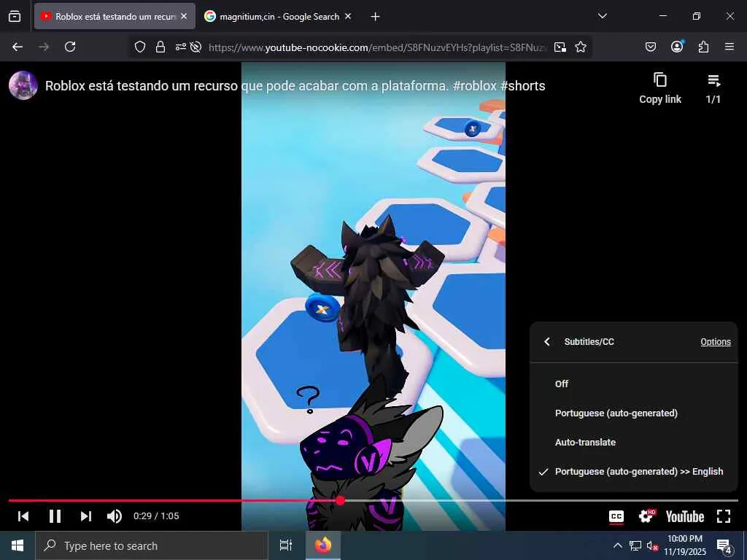Viewport: 747px width, 560px height.
Task: Save page to Pocket
Action: tap(651, 47)
